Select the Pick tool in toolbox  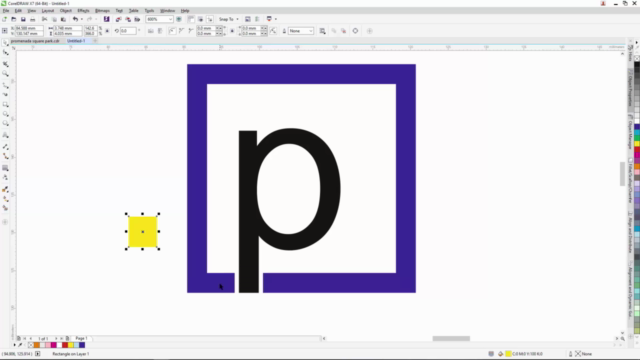(5, 43)
